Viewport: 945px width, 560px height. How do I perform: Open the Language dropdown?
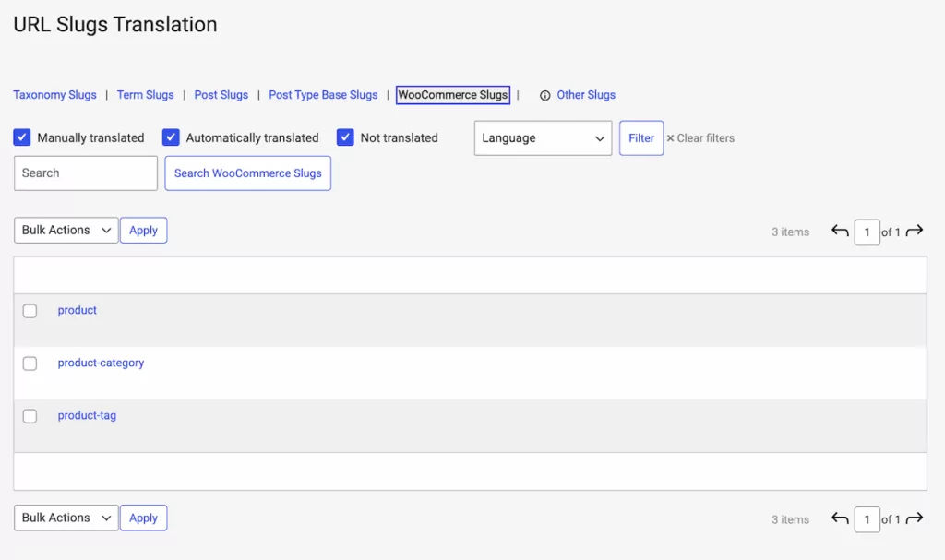point(542,137)
